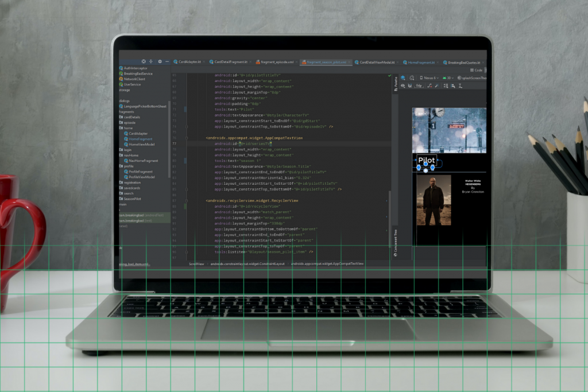588x392 pixels.
Task: Click the project panel settings gear icon
Action: [x=160, y=61]
